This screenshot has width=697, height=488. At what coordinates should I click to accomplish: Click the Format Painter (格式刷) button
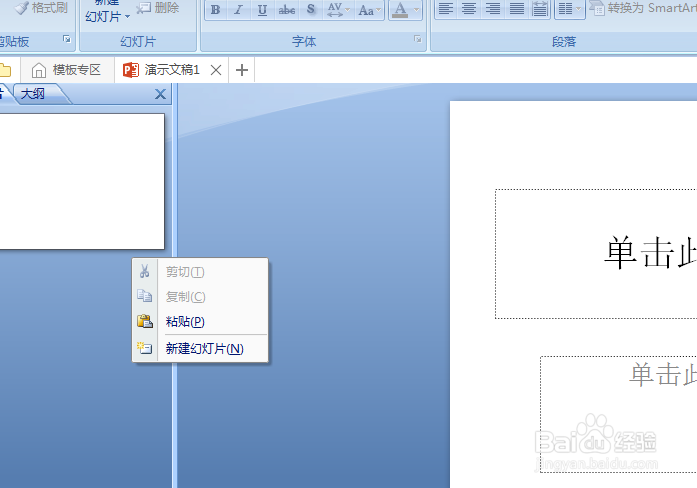pyautogui.click(x=41, y=8)
